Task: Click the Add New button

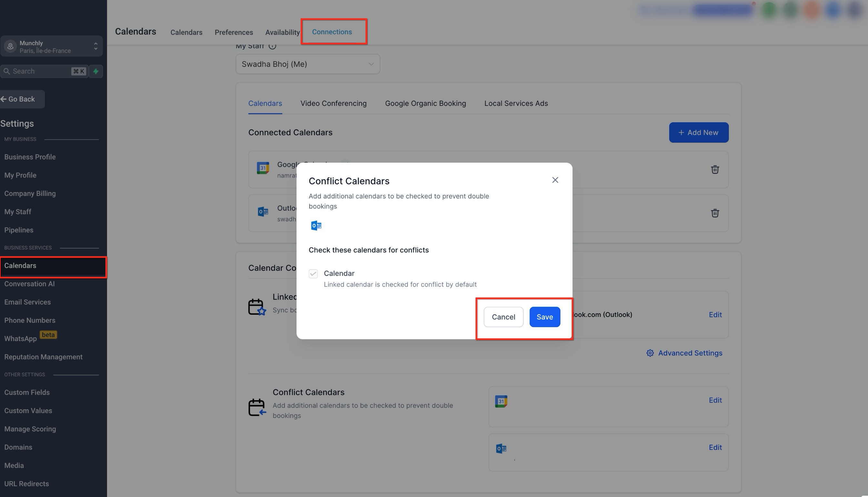Action: (698, 132)
